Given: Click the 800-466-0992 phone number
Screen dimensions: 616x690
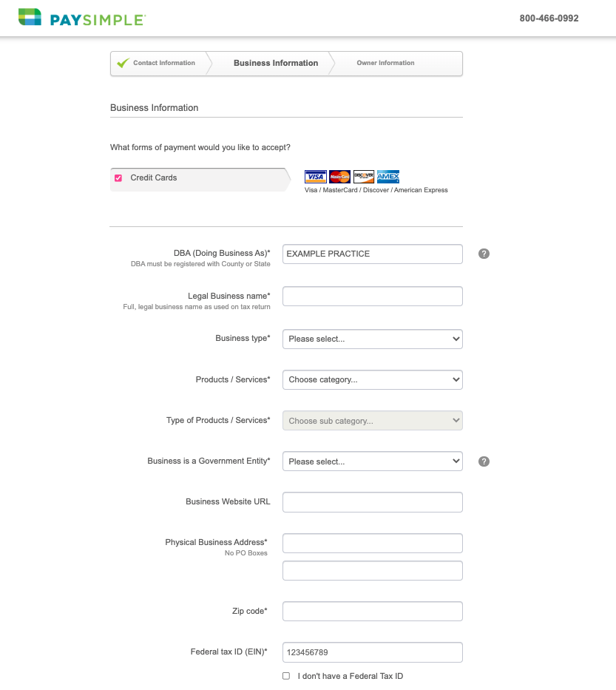Looking at the screenshot, I should [549, 18].
